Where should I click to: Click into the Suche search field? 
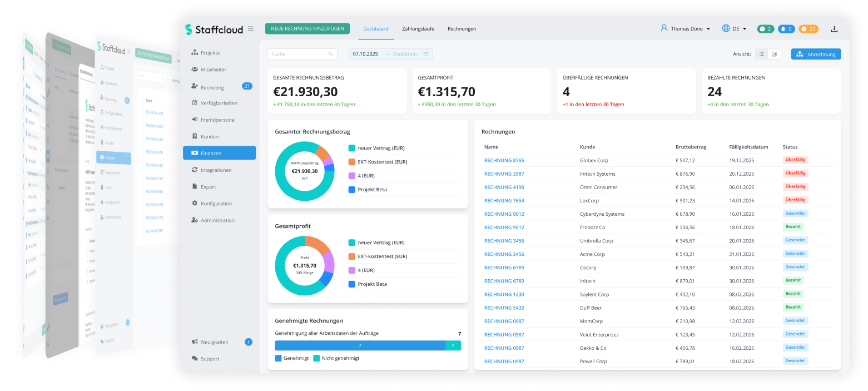(297, 54)
